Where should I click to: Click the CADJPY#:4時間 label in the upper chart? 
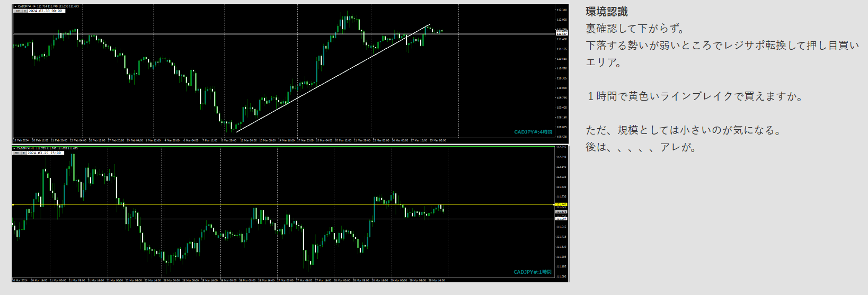point(533,132)
